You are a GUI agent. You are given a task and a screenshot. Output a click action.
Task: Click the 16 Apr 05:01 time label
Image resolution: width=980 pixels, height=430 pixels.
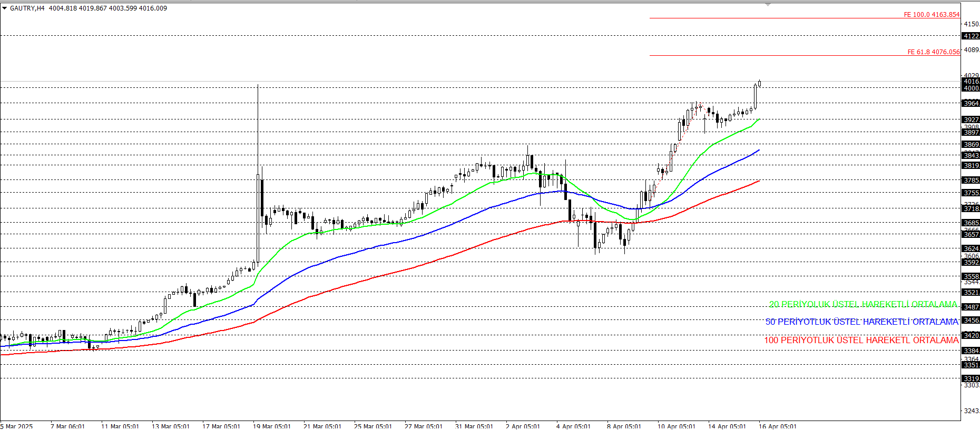778,426
